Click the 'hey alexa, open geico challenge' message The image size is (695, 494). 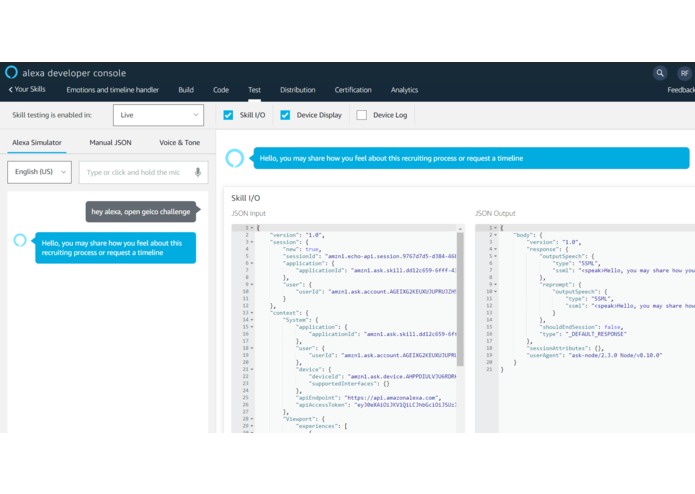pos(141,212)
